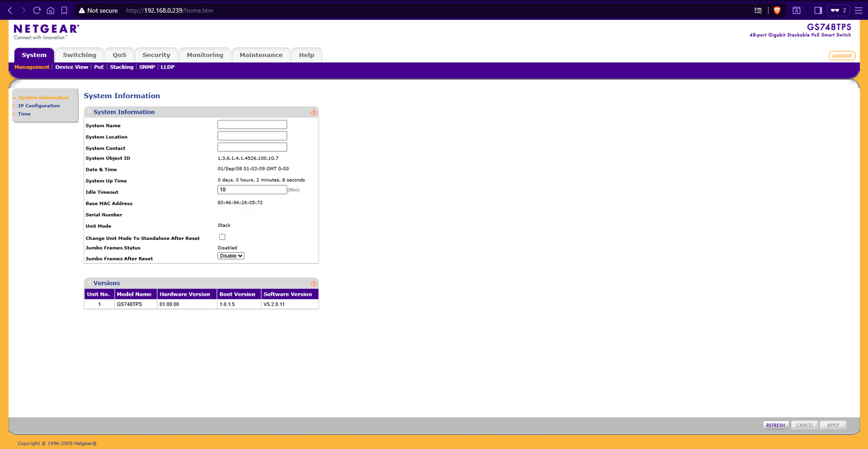Viewport: 868px width, 449px height.
Task: Go back with the browser back arrow
Action: [10, 10]
